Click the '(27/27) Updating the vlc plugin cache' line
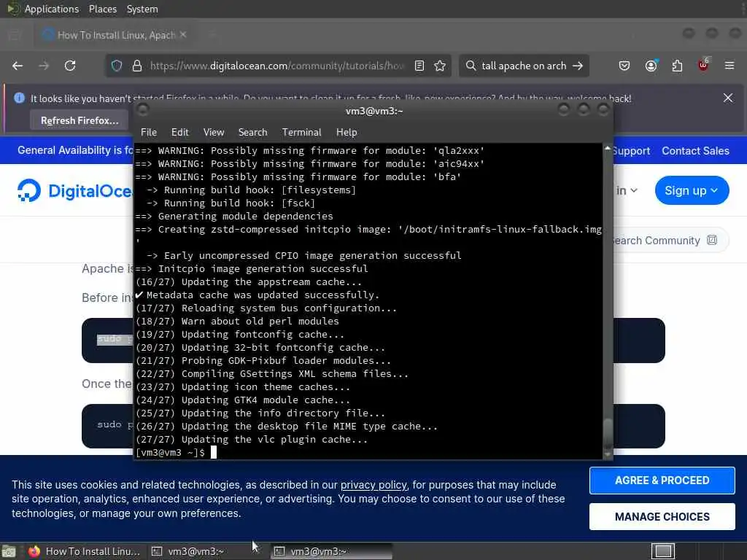The width and height of the screenshot is (747, 560). [x=252, y=440]
